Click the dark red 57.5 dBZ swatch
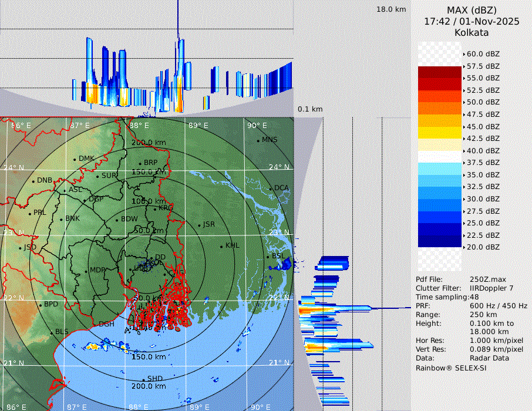The width and height of the screenshot is (532, 411). click(440, 72)
